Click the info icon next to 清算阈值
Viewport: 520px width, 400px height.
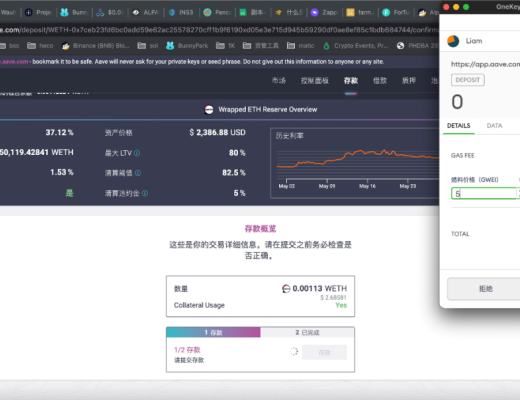(138, 173)
